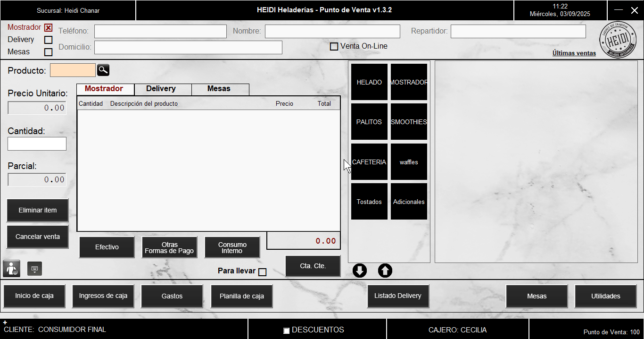
Task: Enable the Mesas sale type checkbox
Action: click(x=48, y=52)
